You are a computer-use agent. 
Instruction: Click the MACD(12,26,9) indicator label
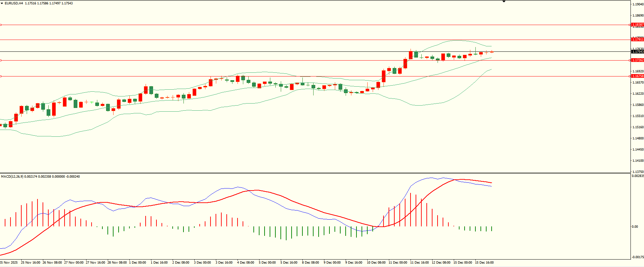pos(12,177)
